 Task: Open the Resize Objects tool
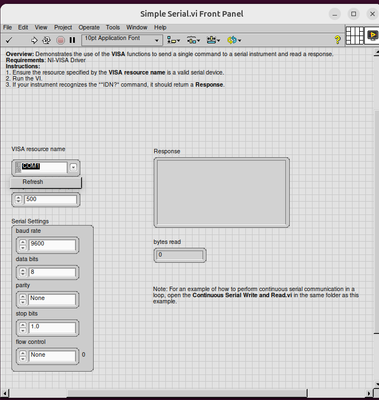coord(213,40)
